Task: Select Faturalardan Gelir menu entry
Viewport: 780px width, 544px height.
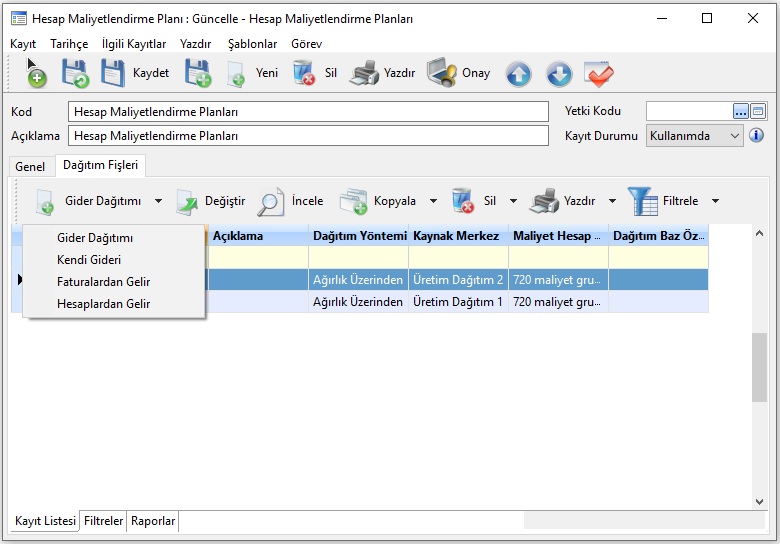Action: 104,282
